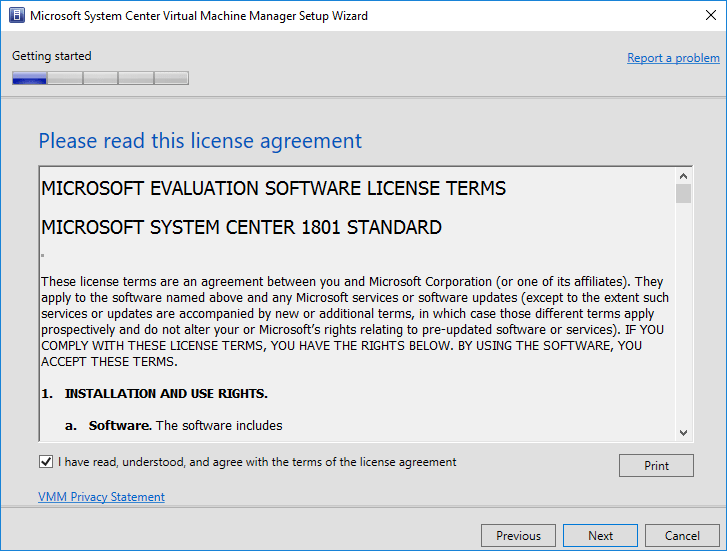
Task: Open the Report a problem link
Action: 673,58
